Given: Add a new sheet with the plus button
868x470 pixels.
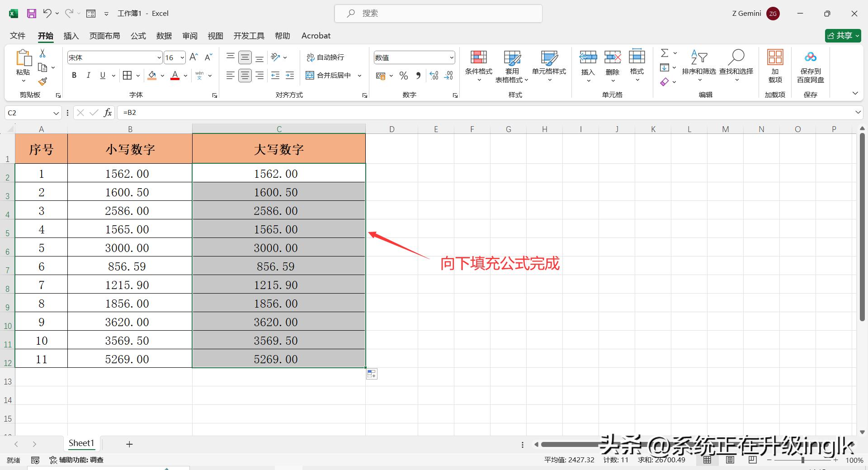Looking at the screenshot, I should [x=129, y=444].
